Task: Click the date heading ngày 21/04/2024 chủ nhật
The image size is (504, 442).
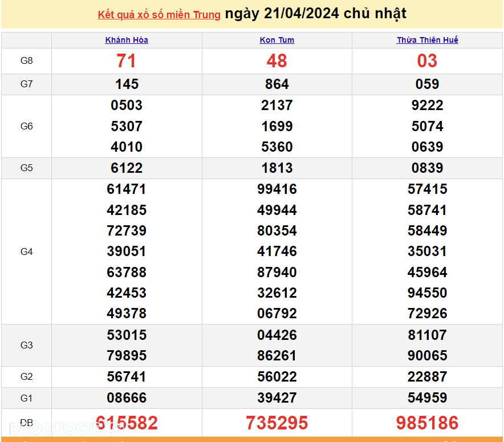Action: coord(316,14)
